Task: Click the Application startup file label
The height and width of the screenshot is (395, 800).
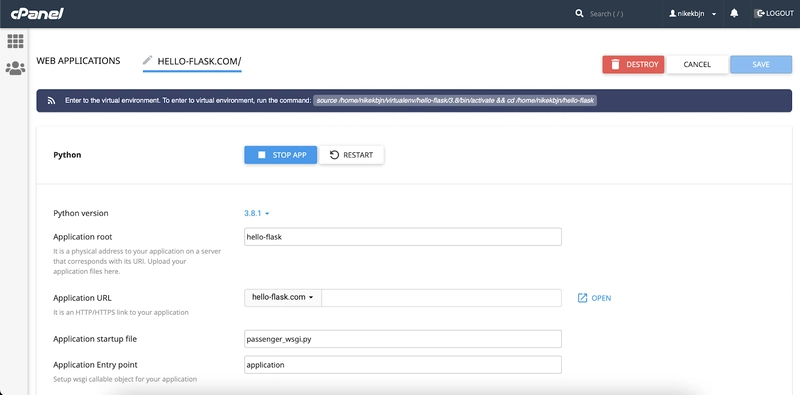Action: pos(95,339)
